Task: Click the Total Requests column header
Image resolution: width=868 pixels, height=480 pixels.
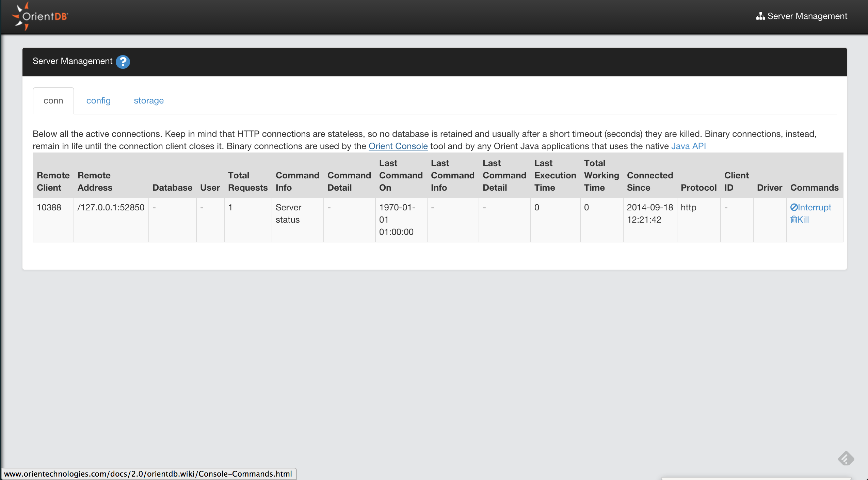Action: pos(247,181)
